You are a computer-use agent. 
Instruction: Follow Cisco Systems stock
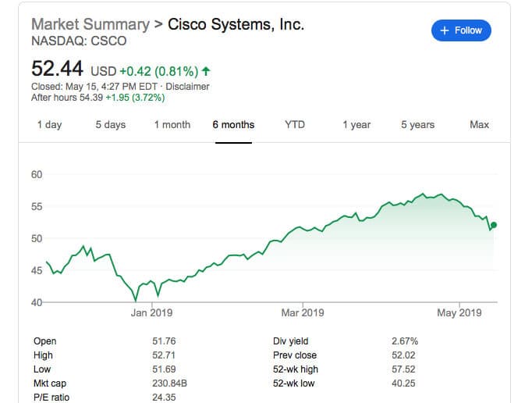(461, 30)
